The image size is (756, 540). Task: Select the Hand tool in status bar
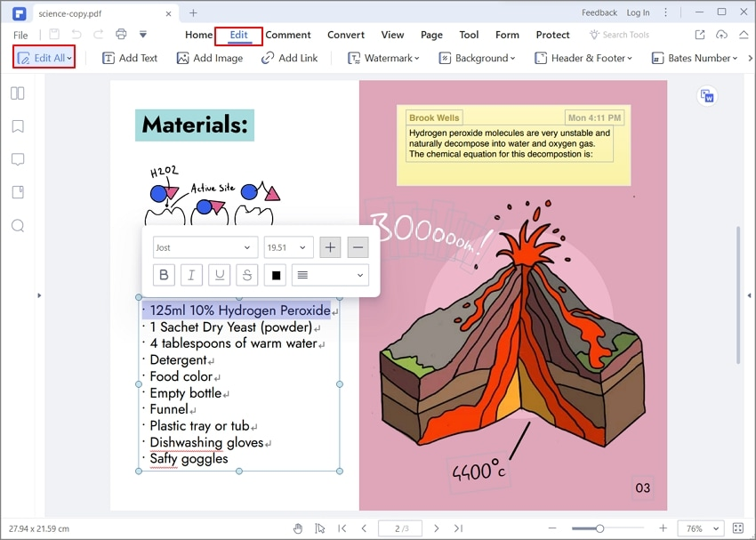pos(298,528)
